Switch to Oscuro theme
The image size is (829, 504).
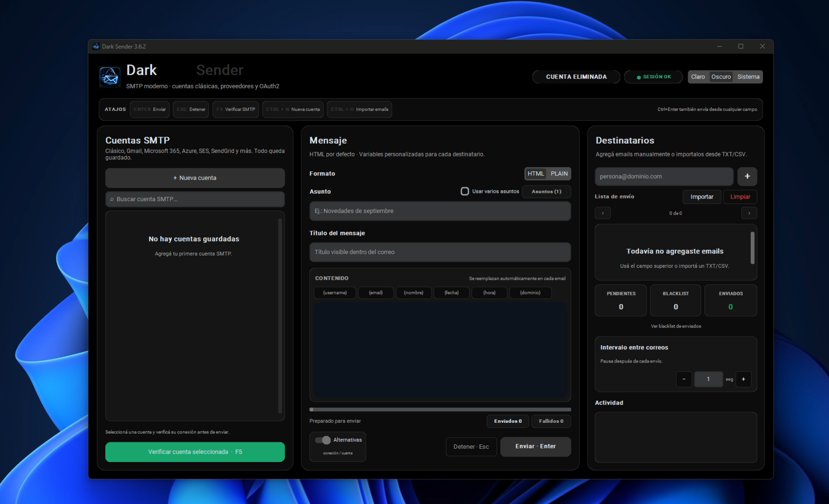[x=721, y=77]
